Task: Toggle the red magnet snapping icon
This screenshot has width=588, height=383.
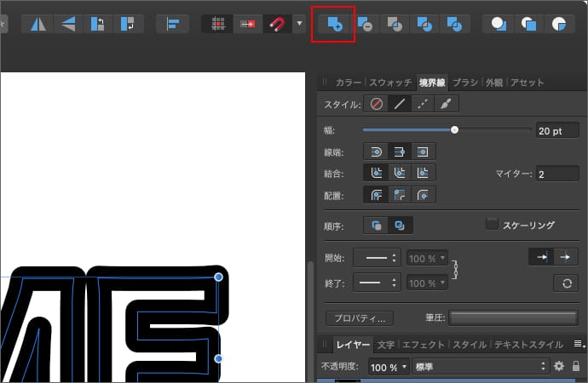Action: (x=275, y=24)
